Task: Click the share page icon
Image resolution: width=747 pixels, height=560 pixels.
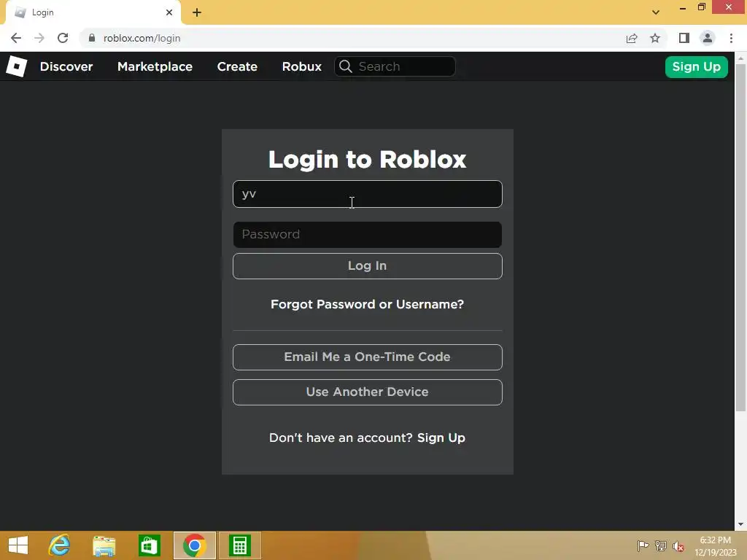Action: coord(632,38)
